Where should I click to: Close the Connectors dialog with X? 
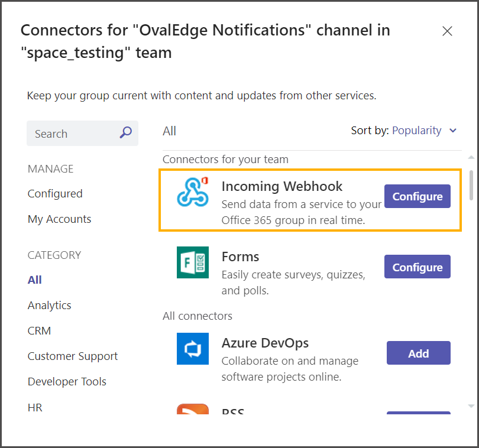(x=448, y=31)
